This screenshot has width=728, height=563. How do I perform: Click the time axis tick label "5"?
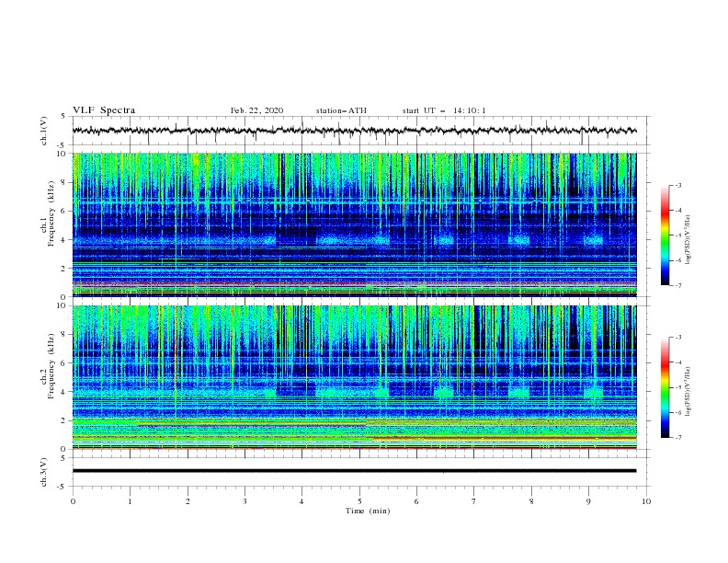point(359,501)
